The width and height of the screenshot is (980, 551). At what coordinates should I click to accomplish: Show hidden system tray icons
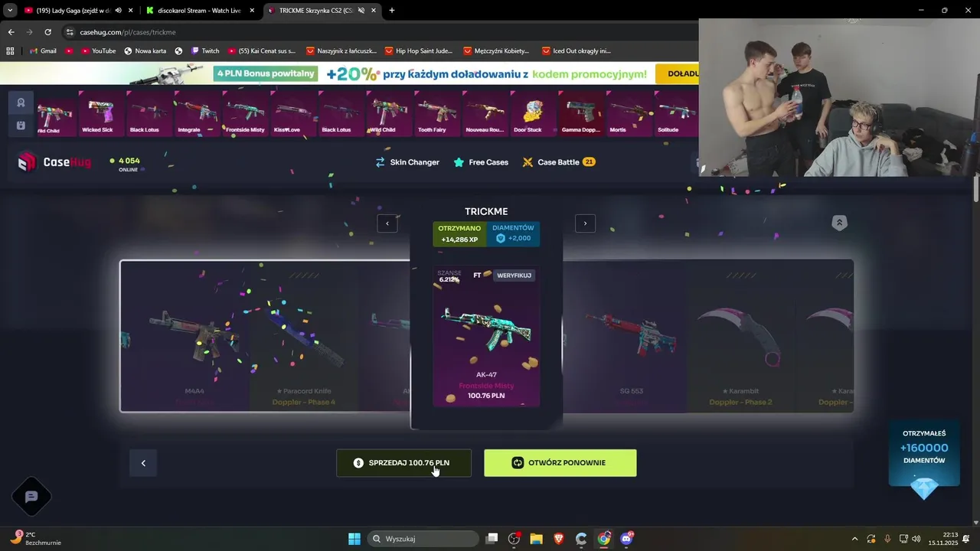[x=854, y=539]
